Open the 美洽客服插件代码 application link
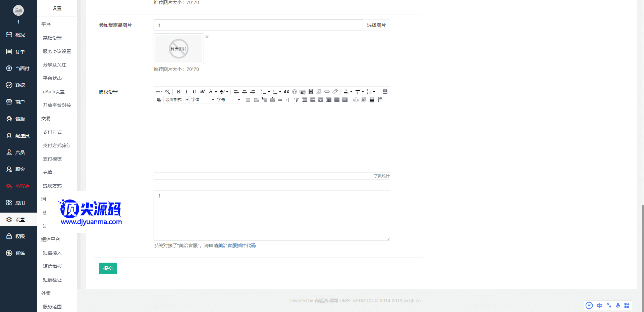 (237, 246)
